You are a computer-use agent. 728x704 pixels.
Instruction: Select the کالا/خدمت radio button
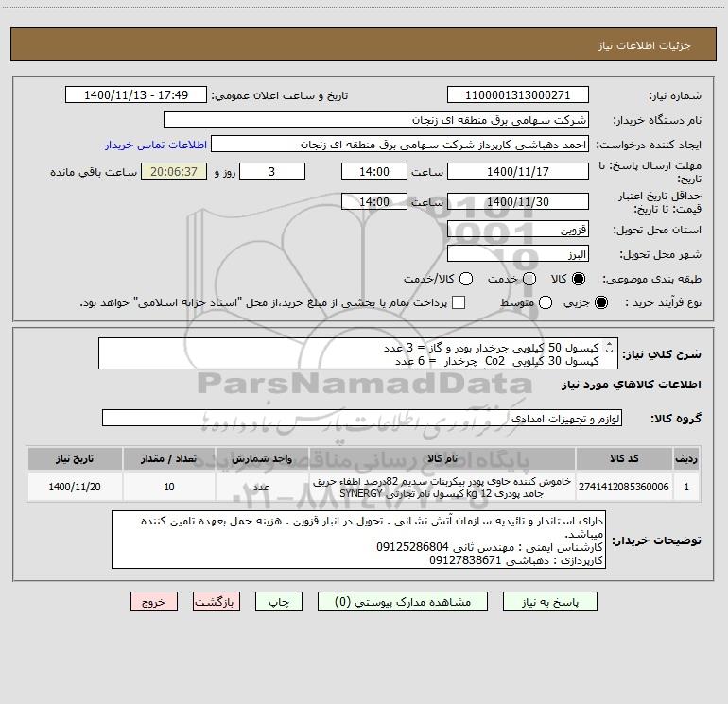coord(466,279)
